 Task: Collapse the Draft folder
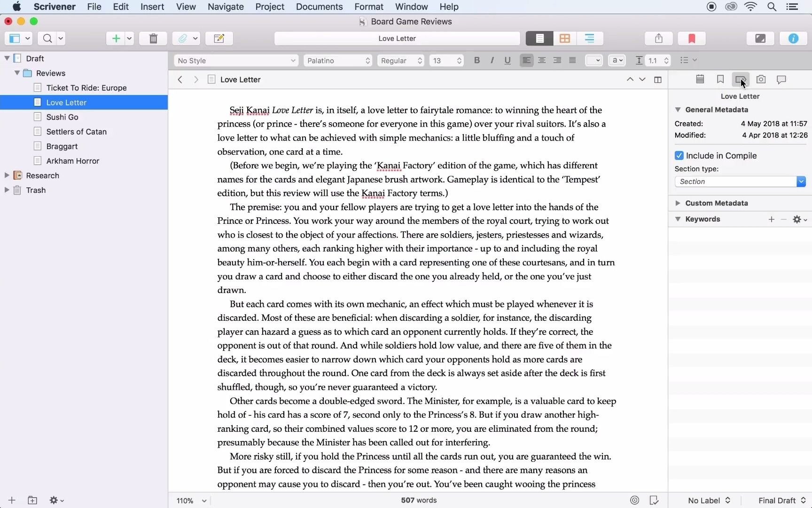point(7,58)
